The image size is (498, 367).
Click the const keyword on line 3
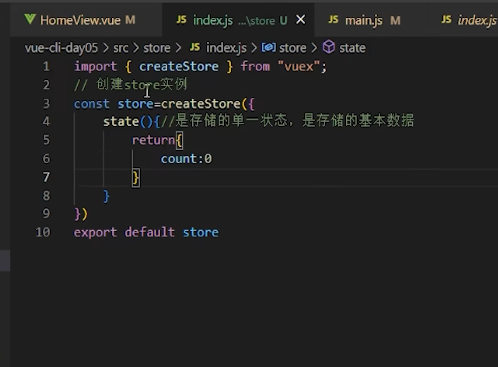92,104
